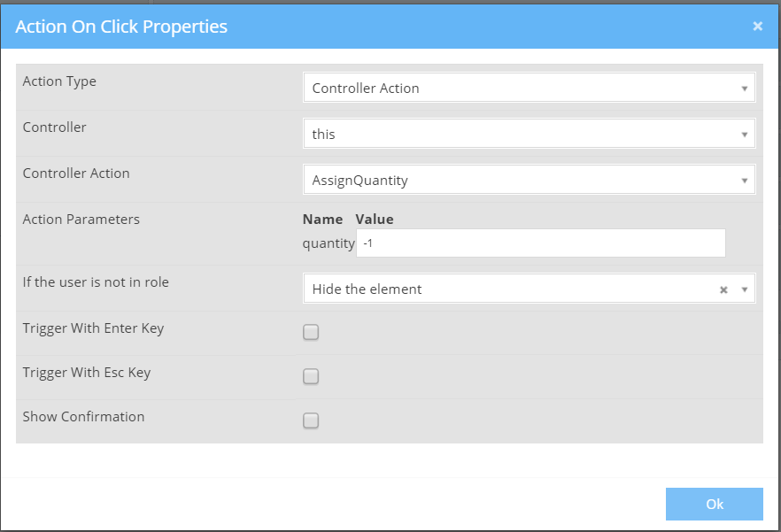Open the 'Controller Action' type combo box
The image size is (781, 532).
click(x=522, y=89)
